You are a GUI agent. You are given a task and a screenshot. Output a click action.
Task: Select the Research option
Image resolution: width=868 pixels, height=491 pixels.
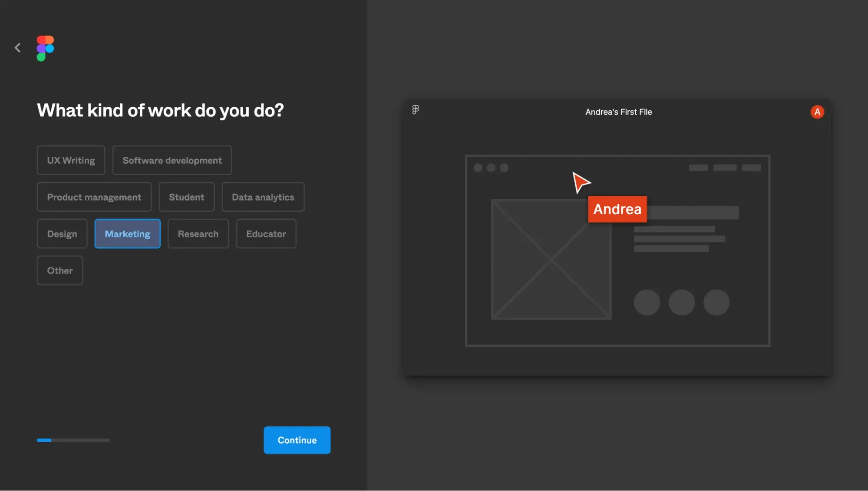point(198,234)
